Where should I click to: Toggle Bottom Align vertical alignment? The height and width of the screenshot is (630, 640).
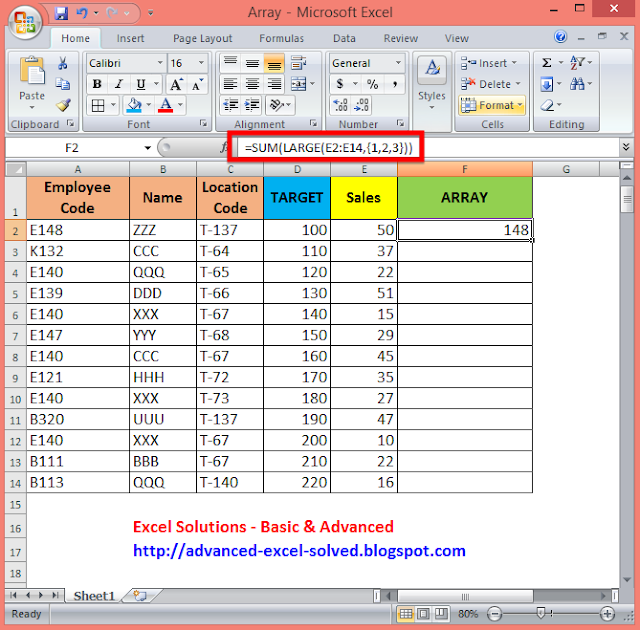[274, 63]
